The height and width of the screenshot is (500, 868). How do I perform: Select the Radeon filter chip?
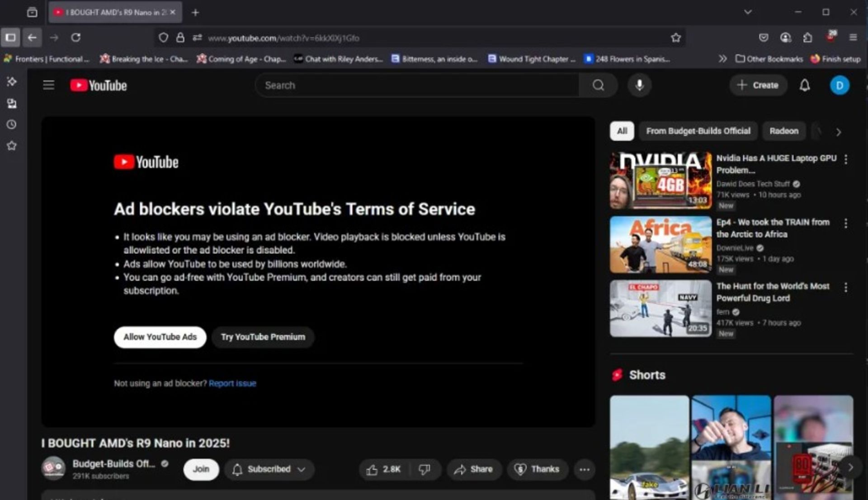click(784, 131)
